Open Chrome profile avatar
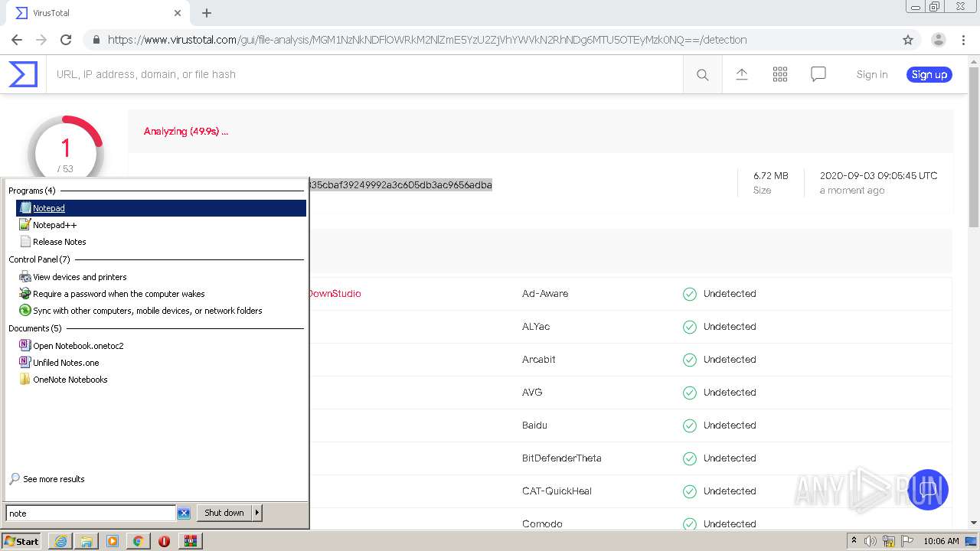Screen dimensions: 980x551 tap(939, 40)
